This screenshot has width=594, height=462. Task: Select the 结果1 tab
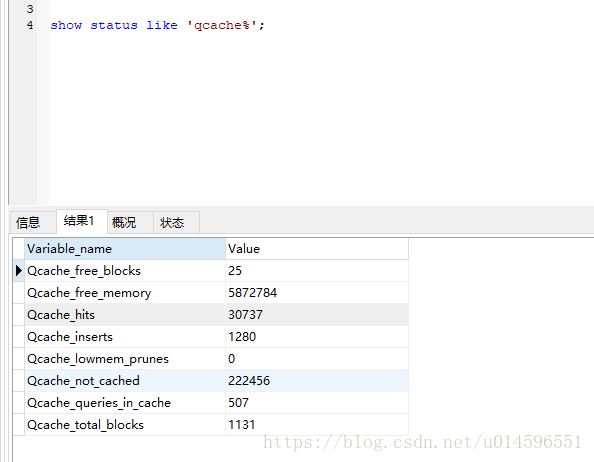click(x=82, y=221)
